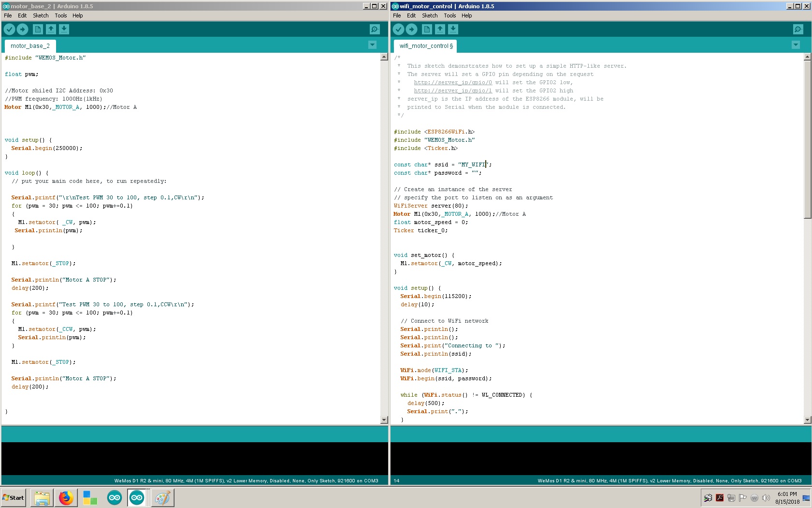Click the WiFi.mode(WIFI_STA) line

[x=434, y=370]
